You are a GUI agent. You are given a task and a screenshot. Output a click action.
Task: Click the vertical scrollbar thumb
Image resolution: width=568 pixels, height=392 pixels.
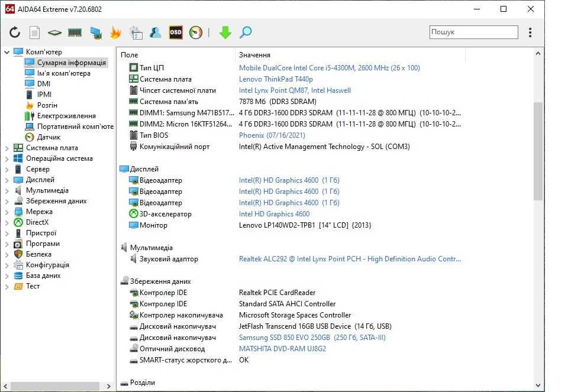coord(538,151)
